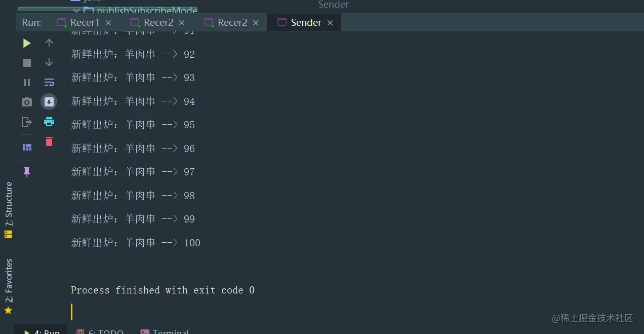This screenshot has height=334, width=644.
Task: Toggle the purple Pin Tab icon
Action: click(x=27, y=172)
